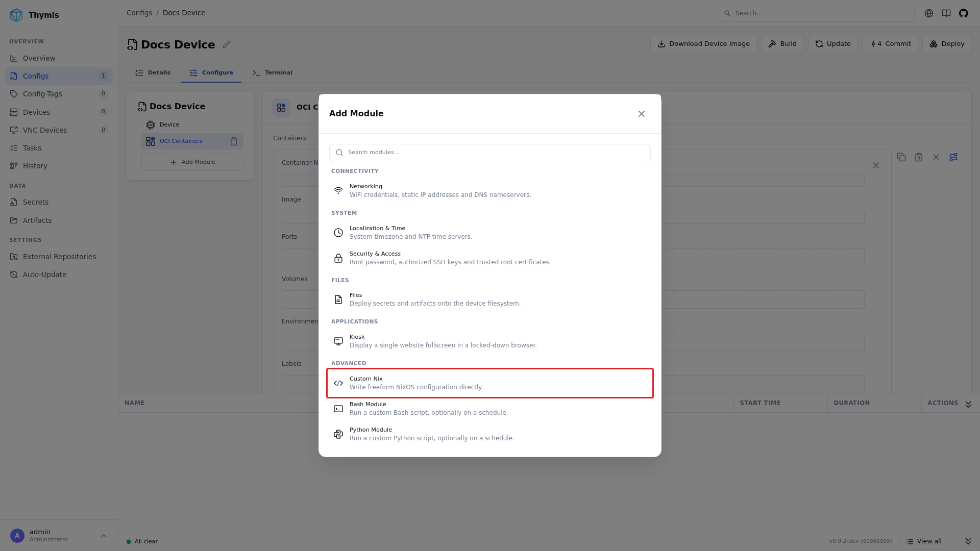The width and height of the screenshot is (980, 551).
Task: Remove the container entry with its X icon
Action: point(876,165)
